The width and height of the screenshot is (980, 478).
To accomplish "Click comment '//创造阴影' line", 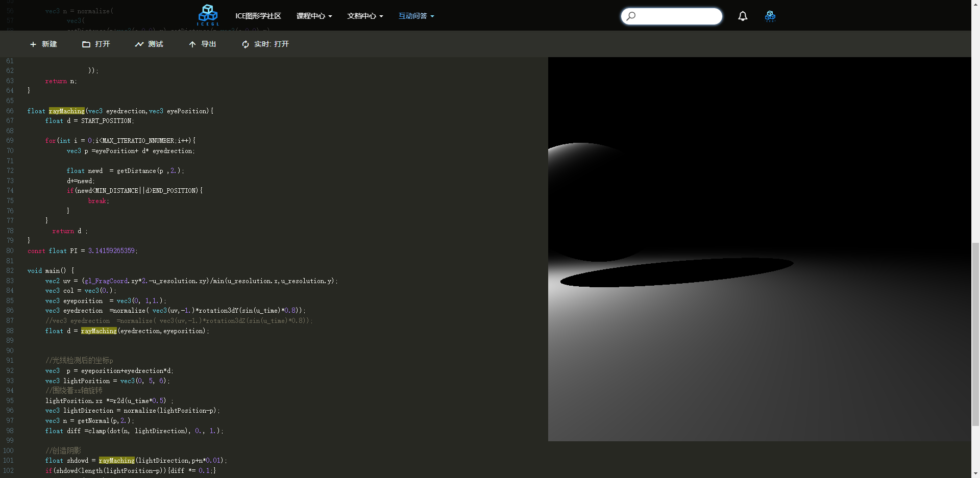I will pos(63,451).
